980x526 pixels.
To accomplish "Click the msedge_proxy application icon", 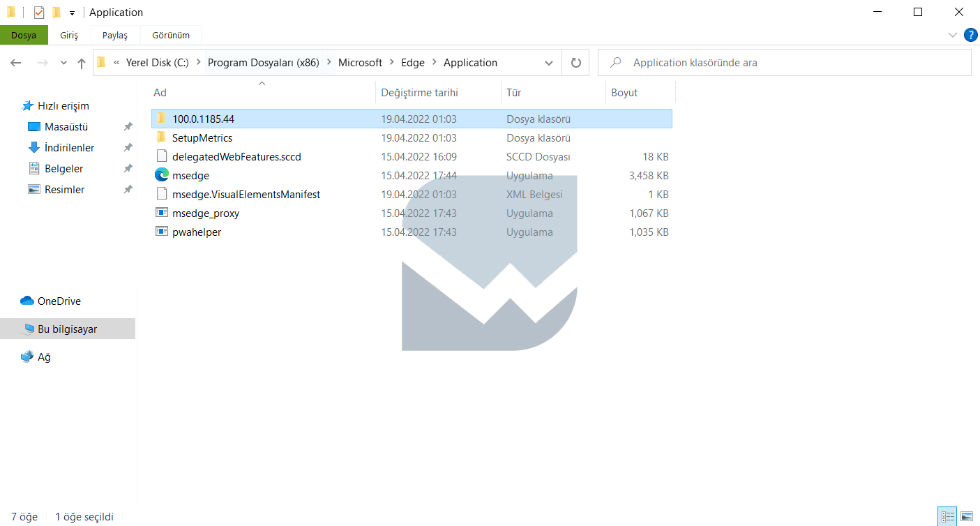I will pos(162,213).
